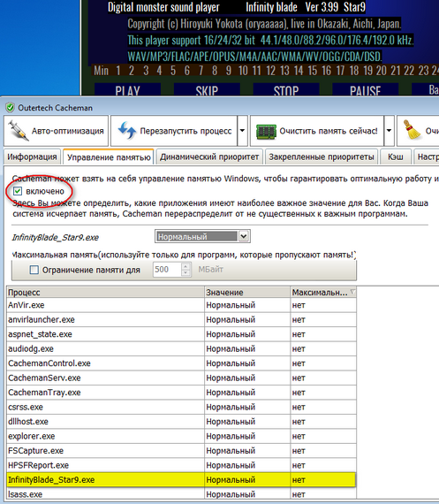Image resolution: width=439 pixels, height=504 pixels.
Task: Select the HPSFReport.exe process row
Action: 181,465
